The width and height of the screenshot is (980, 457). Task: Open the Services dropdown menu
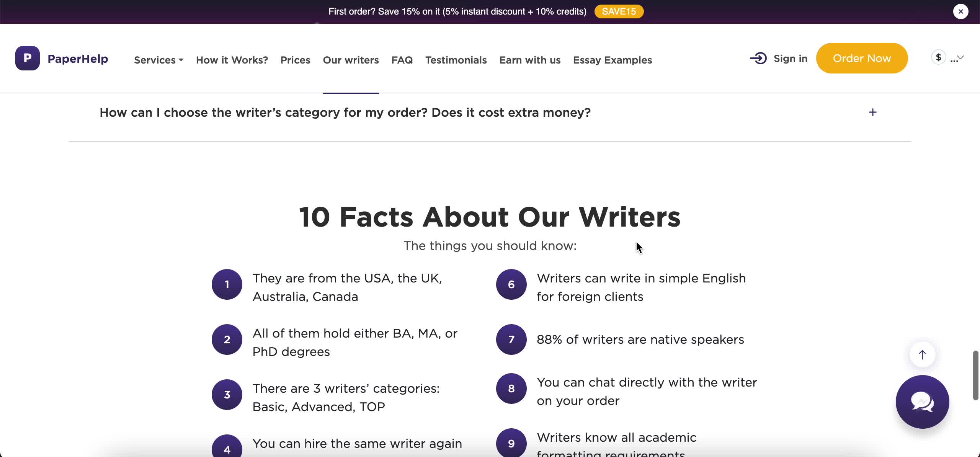click(x=158, y=60)
